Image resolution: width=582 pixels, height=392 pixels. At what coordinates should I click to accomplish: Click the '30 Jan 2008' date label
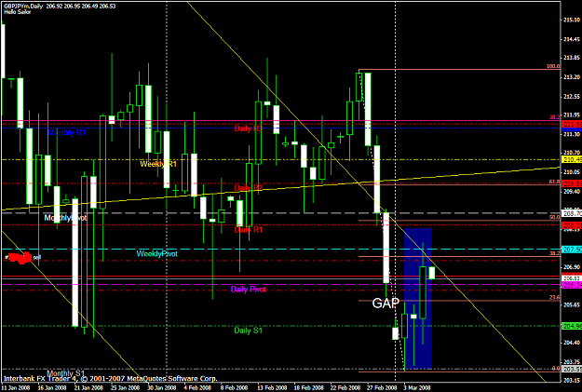pos(161,388)
